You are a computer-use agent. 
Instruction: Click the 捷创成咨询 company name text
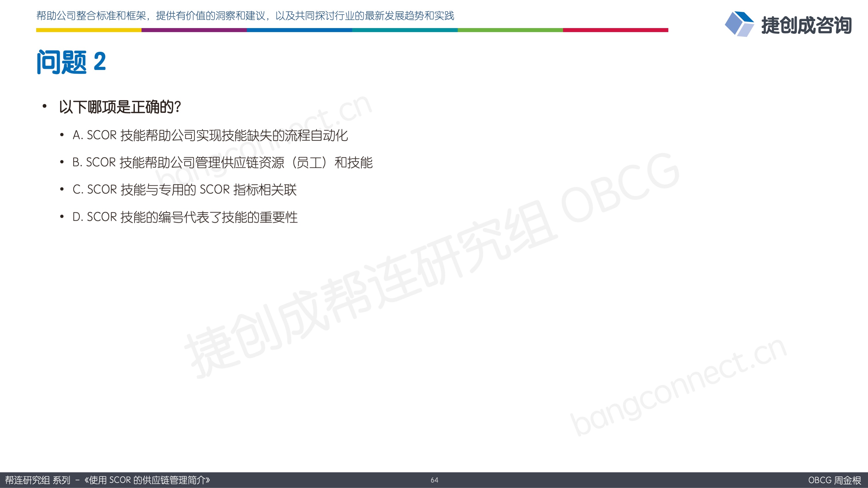[806, 25]
